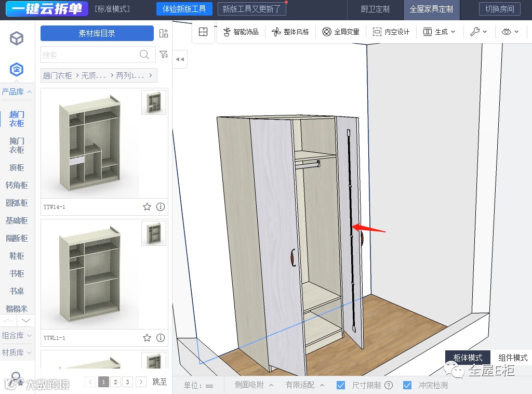Select the enterprise library hexagon icon
532x394 pixels.
coord(16,70)
